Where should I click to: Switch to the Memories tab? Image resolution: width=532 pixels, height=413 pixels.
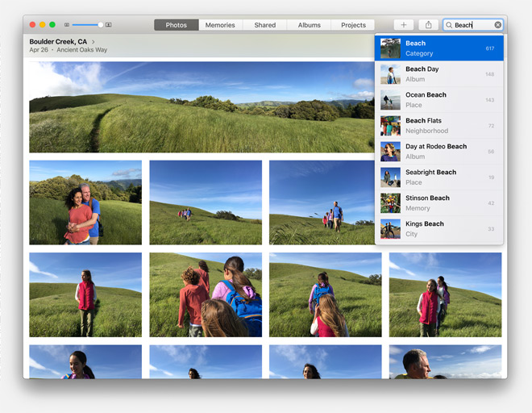tap(220, 25)
